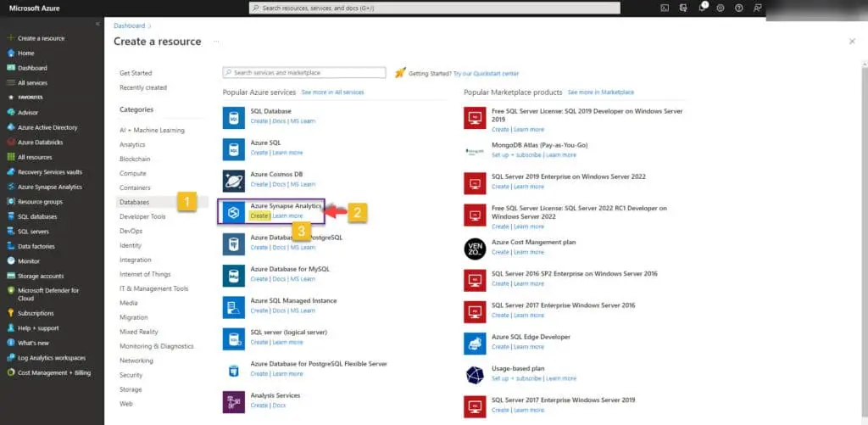868x425 pixels.
Task: Click the Azure SQL Managed Instance icon
Action: [x=234, y=307]
